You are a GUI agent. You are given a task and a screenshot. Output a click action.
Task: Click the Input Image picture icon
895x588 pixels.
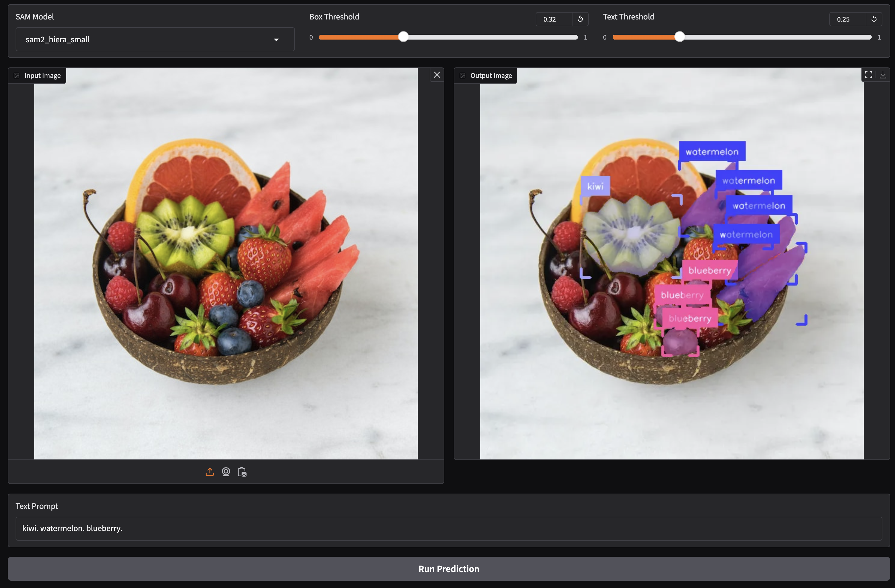pyautogui.click(x=16, y=76)
